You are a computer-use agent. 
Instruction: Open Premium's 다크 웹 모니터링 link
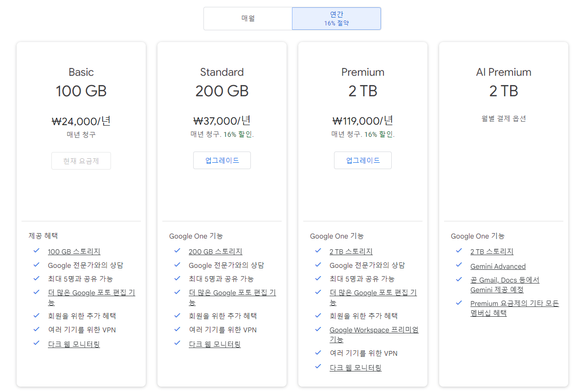[356, 368]
